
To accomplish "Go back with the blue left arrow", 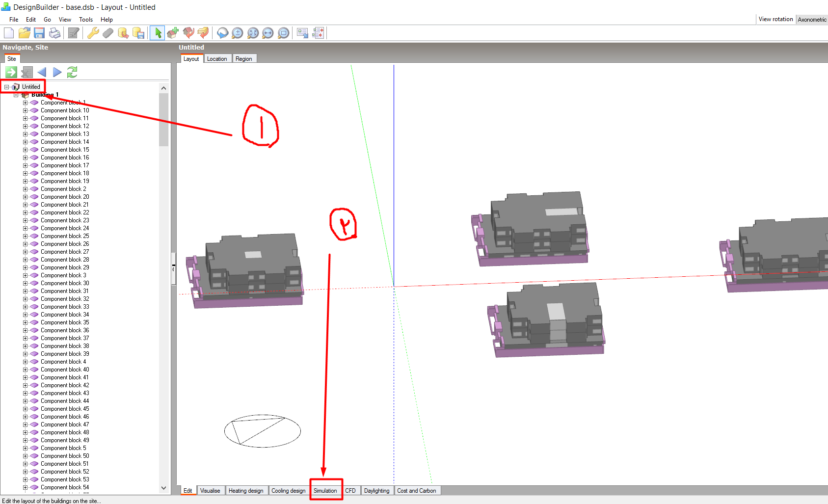I will (x=42, y=72).
